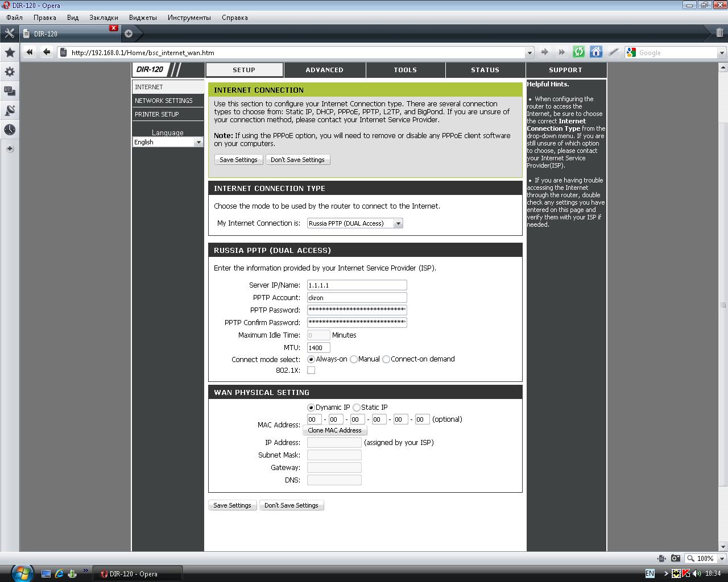Select Connect-on demand mode
The width and height of the screenshot is (728, 582).
[x=386, y=359]
